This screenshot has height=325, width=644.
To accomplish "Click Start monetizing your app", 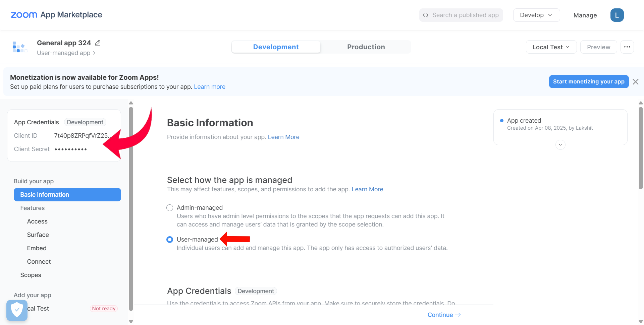I will point(589,82).
